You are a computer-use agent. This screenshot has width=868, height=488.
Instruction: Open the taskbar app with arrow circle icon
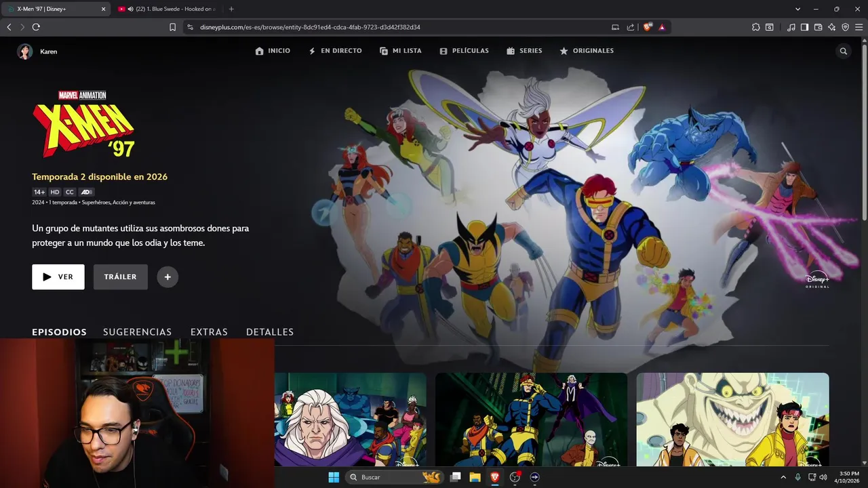(x=534, y=477)
